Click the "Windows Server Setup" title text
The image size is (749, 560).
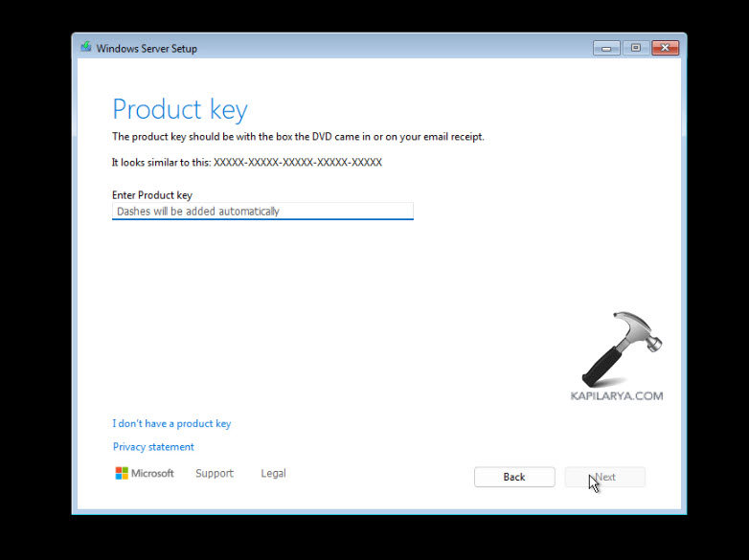(147, 49)
